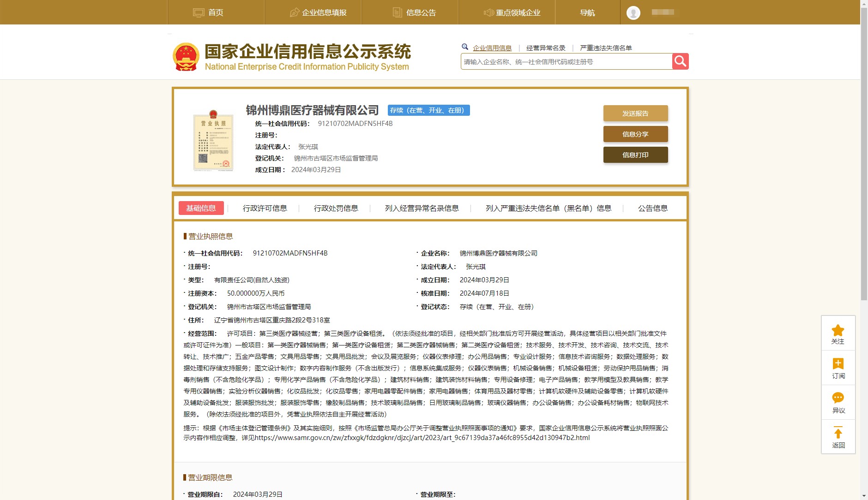Screen dimensions: 868x500
Task: Click the samr.gov.cn URL in the notice
Action: tap(422, 438)
